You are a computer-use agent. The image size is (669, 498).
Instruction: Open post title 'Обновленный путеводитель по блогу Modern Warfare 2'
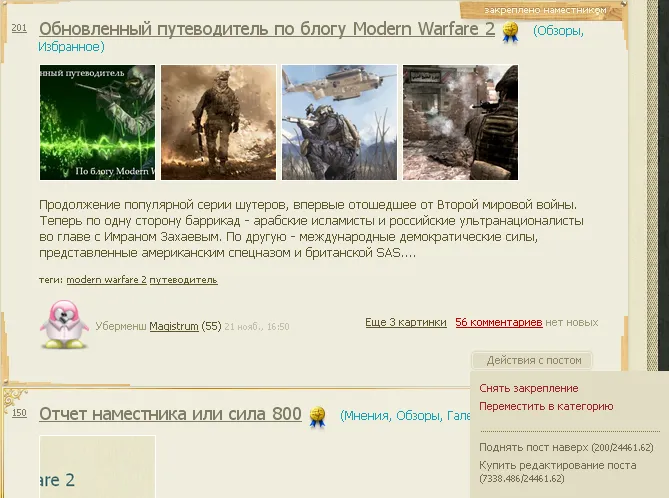[267, 29]
